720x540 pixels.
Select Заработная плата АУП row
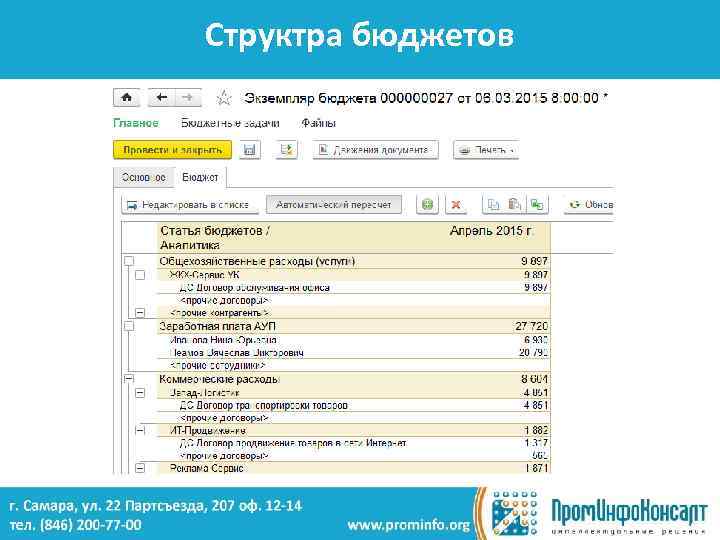click(x=354, y=326)
